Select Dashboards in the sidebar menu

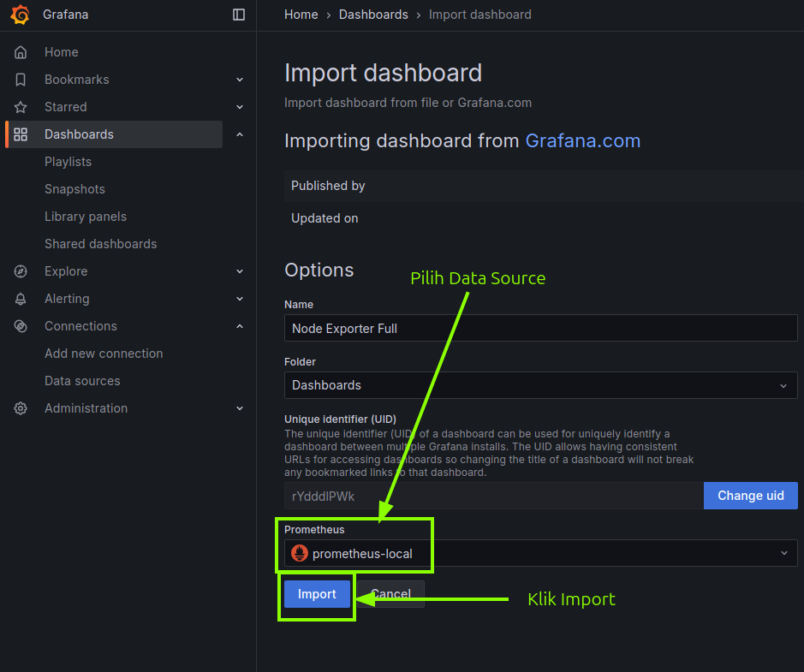[79, 134]
